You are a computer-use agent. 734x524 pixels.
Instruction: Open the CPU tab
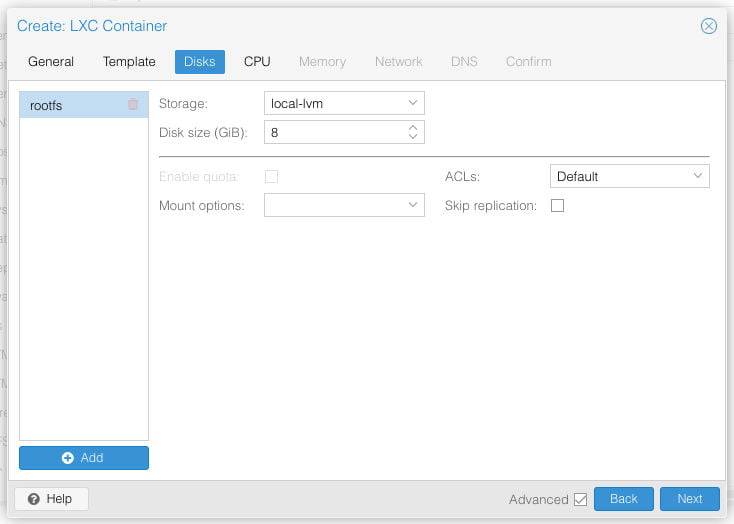(257, 61)
